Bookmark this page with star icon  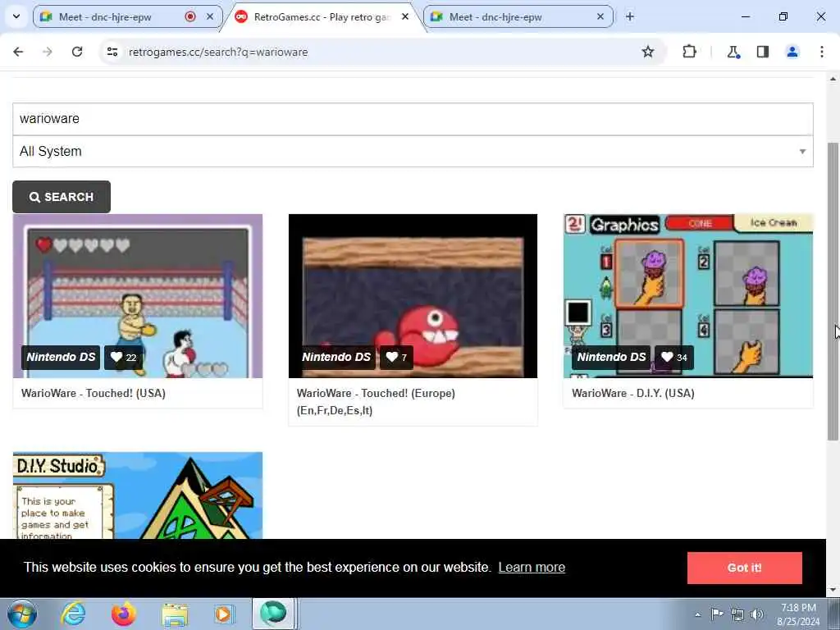648,52
